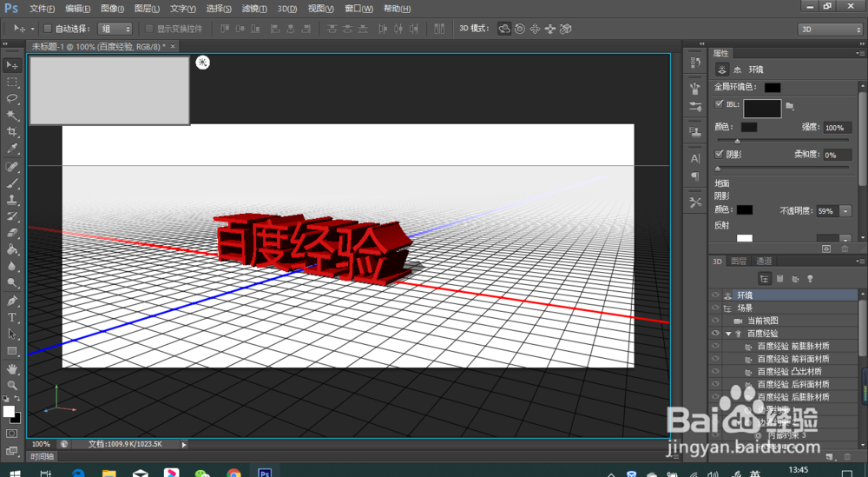Open the History panel icon
The image size is (868, 477).
(x=695, y=63)
